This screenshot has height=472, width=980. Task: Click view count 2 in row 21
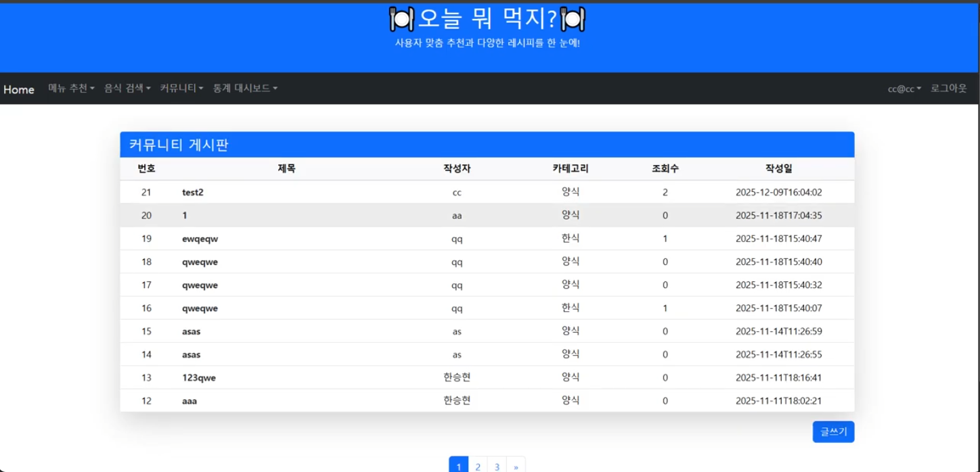[x=665, y=193]
